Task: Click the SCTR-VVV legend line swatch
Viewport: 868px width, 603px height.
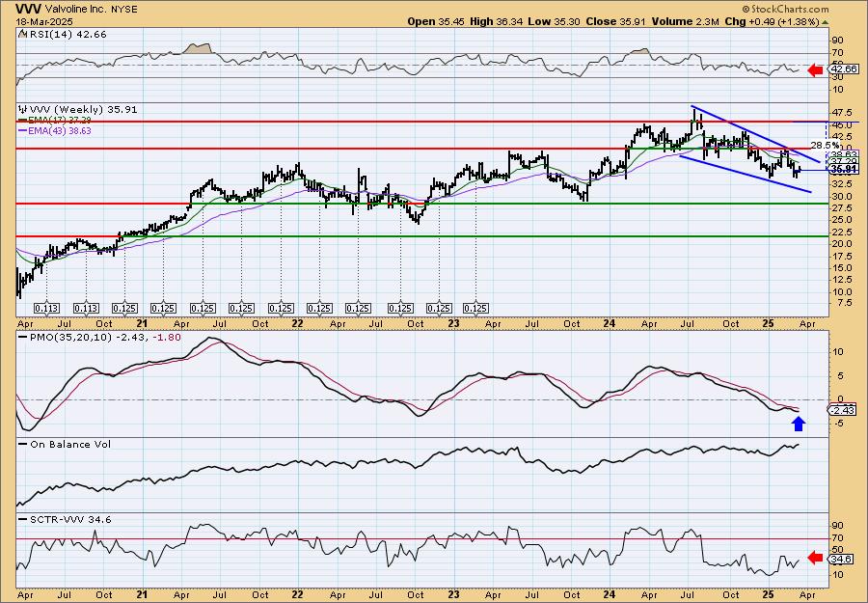Action: point(23,519)
